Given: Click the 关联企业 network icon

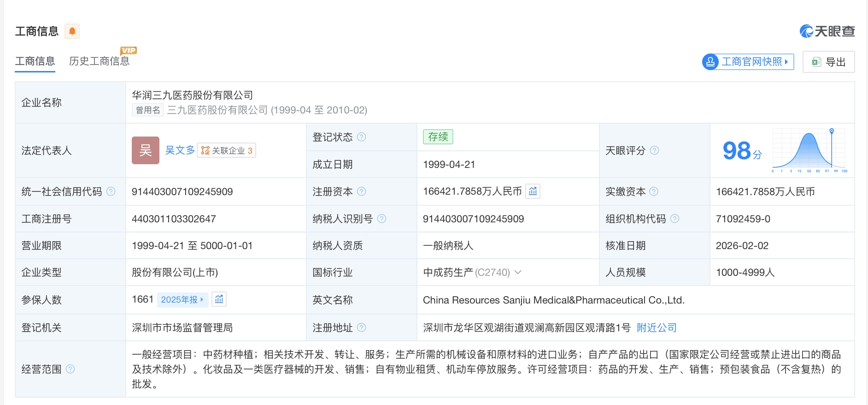Looking at the screenshot, I should click(x=205, y=150).
